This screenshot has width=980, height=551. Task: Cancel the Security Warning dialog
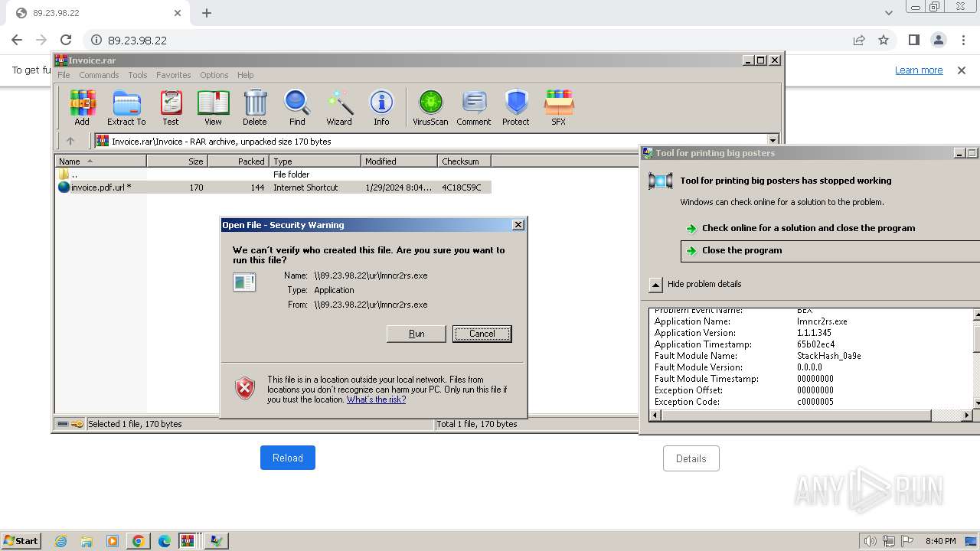(482, 334)
